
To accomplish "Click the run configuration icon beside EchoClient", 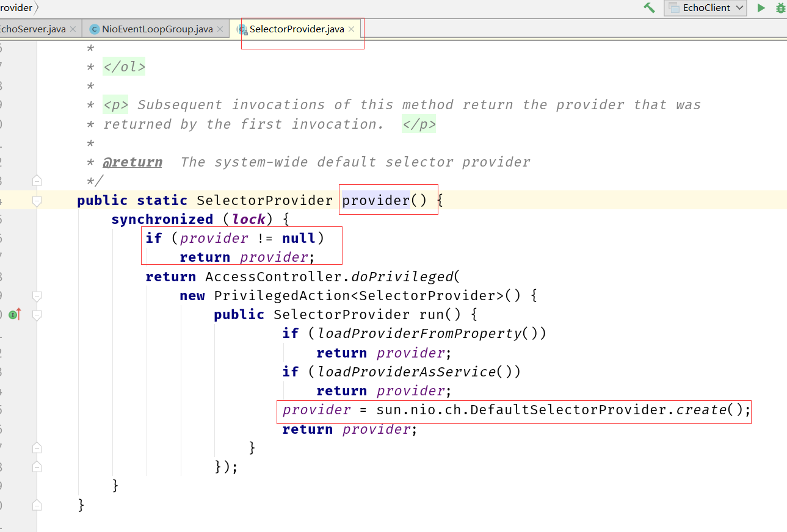I will coord(674,8).
